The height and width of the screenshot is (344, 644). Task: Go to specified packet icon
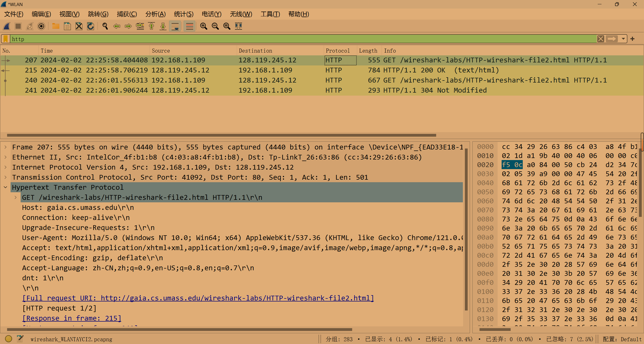(x=140, y=26)
